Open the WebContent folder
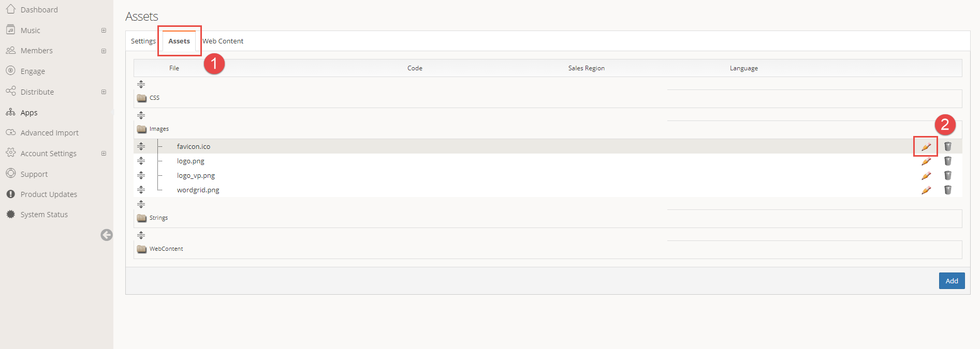The width and height of the screenshot is (980, 349). tap(166, 249)
